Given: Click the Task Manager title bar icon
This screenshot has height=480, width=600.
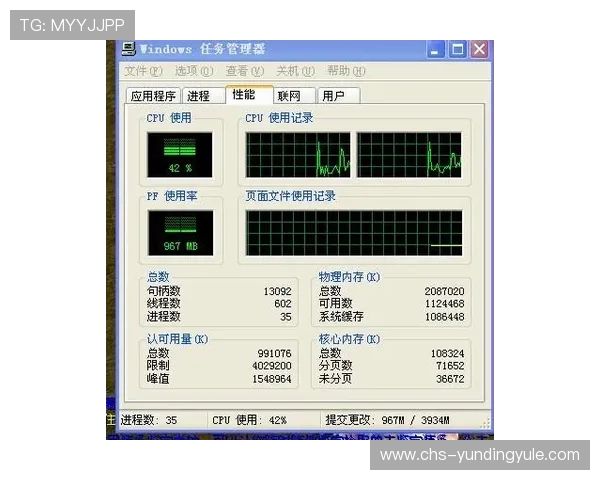Looking at the screenshot, I should pyautogui.click(x=128, y=49).
